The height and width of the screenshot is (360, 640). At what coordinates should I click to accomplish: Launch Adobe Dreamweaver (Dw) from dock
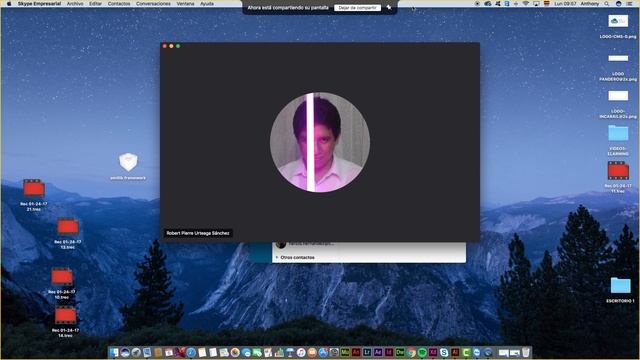click(x=400, y=352)
